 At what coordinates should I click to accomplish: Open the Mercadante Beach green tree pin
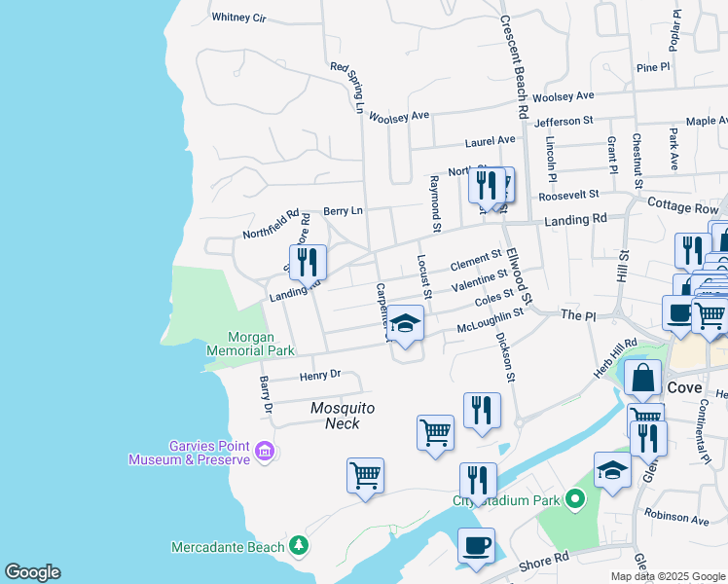click(x=299, y=546)
